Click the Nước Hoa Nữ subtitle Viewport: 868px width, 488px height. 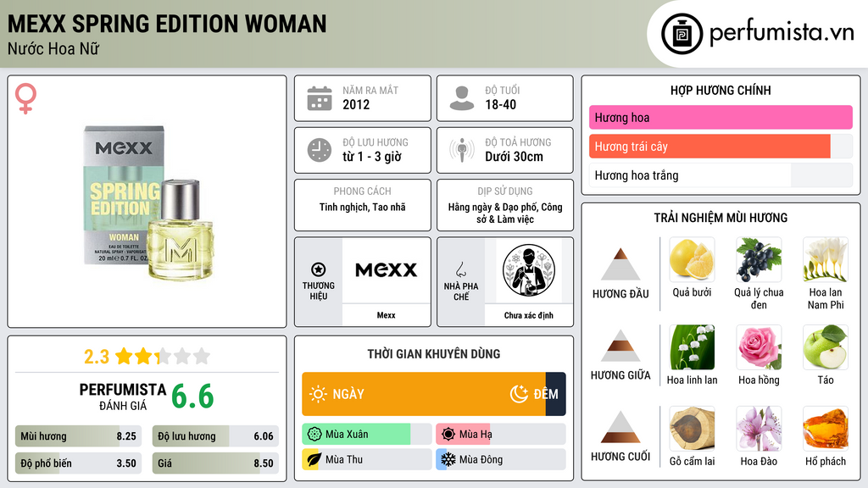pyautogui.click(x=53, y=48)
